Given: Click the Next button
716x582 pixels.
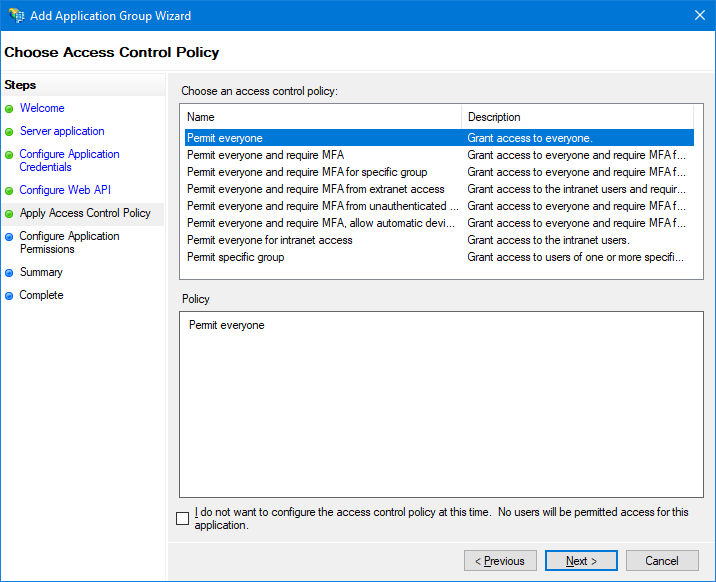Looking at the screenshot, I should (x=581, y=561).
